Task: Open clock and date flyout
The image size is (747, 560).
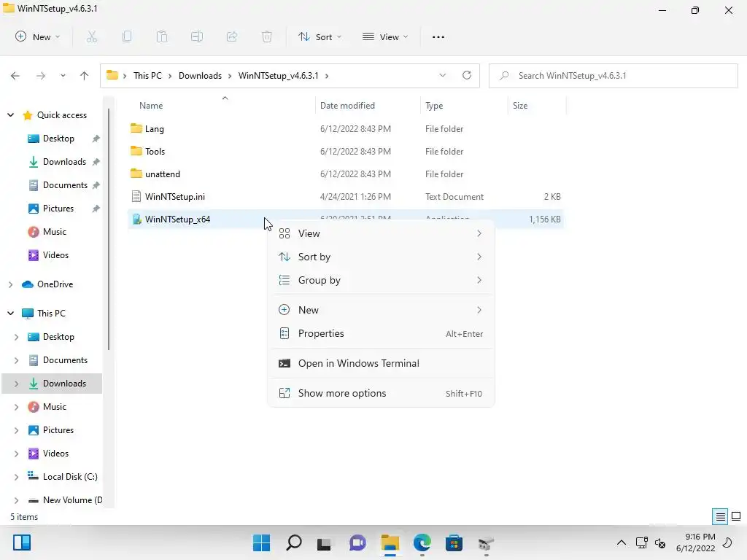Action: pos(695,542)
